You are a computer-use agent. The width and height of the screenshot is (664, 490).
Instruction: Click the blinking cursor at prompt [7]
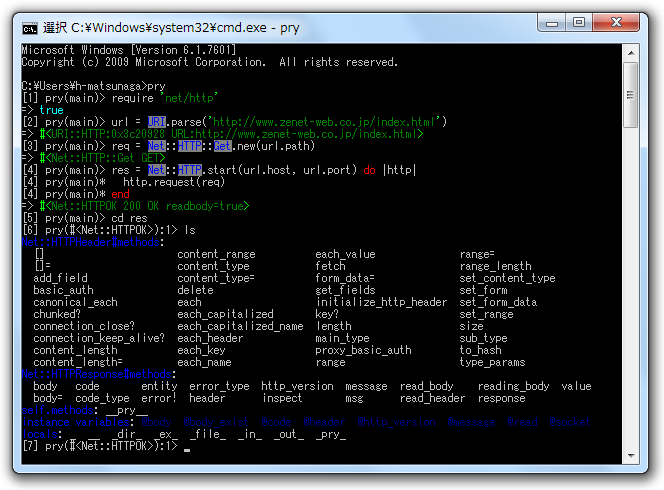[187, 450]
